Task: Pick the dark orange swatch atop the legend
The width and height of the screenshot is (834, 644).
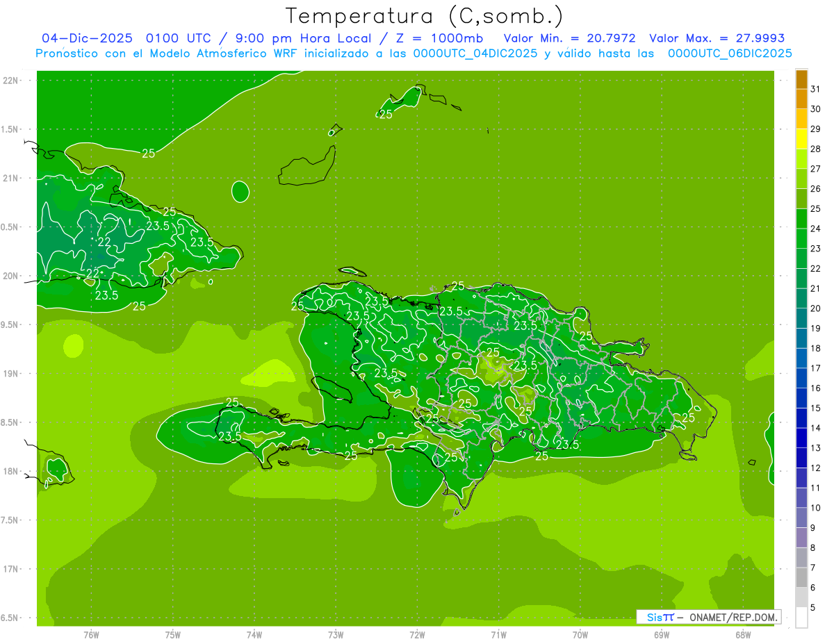Action: (x=801, y=79)
